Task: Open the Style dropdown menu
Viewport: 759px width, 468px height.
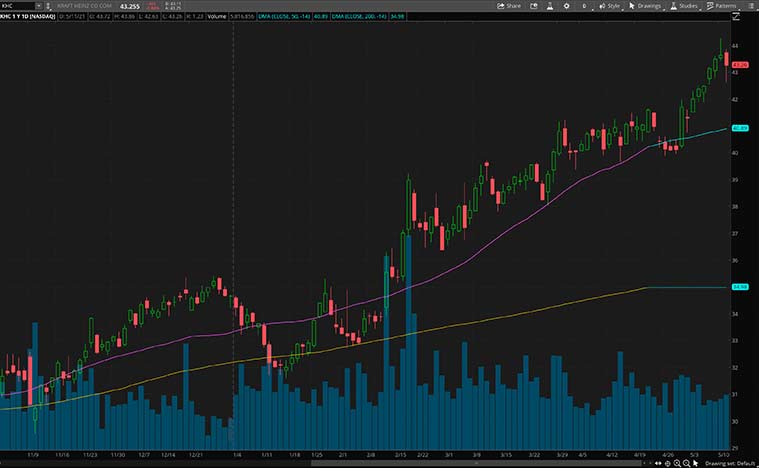Action: point(610,6)
